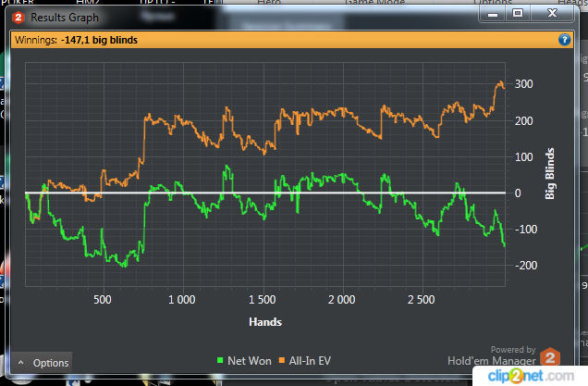Click the 0 big blinds axis label
The width and height of the screenshot is (588, 386).
(518, 193)
